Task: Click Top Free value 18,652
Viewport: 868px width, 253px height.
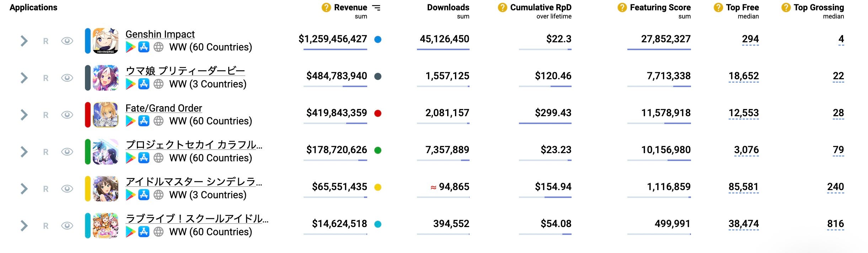Action: tap(744, 76)
